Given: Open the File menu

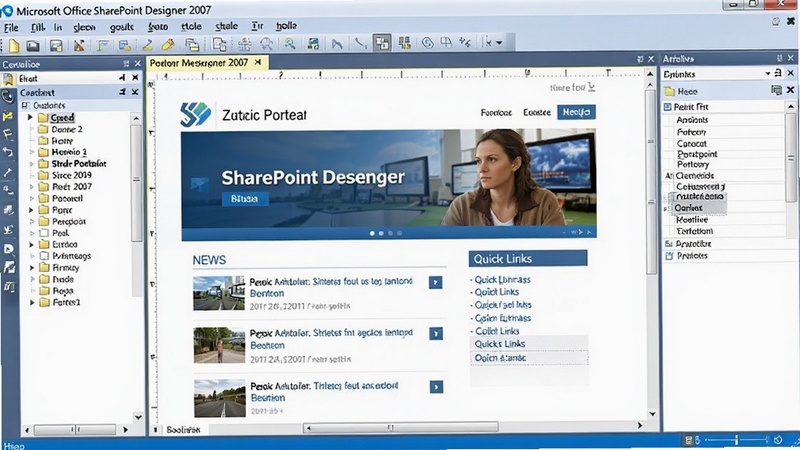Looking at the screenshot, I should [11, 28].
